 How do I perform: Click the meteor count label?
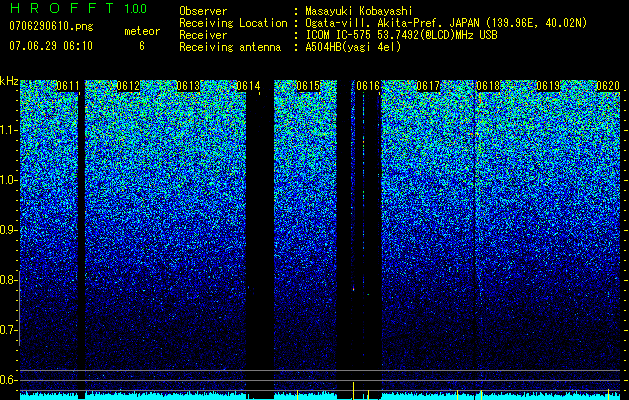tap(142, 31)
